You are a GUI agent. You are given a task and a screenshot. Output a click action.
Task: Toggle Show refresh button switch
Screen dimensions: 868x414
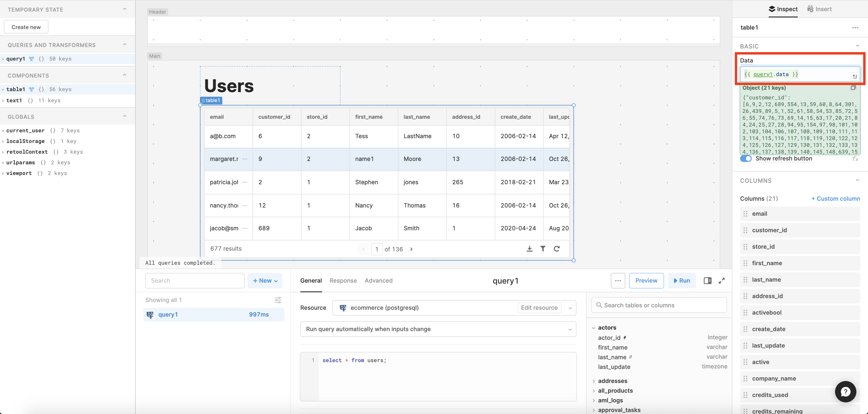pyautogui.click(x=746, y=159)
